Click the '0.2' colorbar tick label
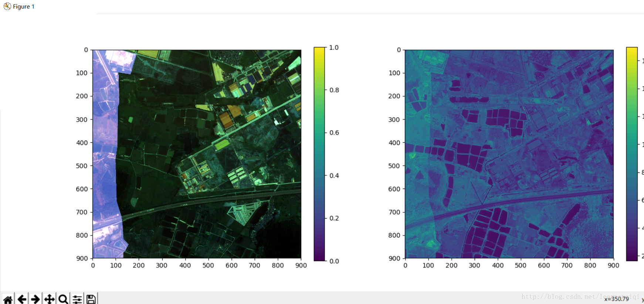The width and height of the screenshot is (644, 304). [x=334, y=218]
